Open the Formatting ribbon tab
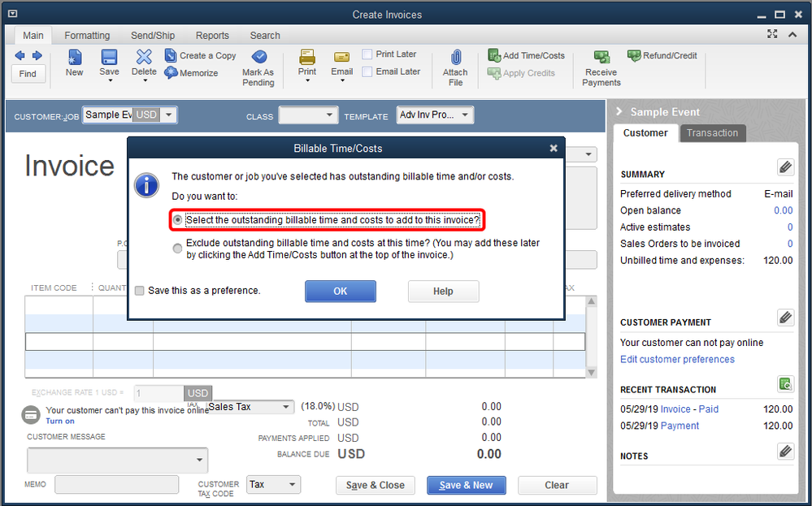Image resolution: width=812 pixels, height=506 pixels. click(x=87, y=36)
